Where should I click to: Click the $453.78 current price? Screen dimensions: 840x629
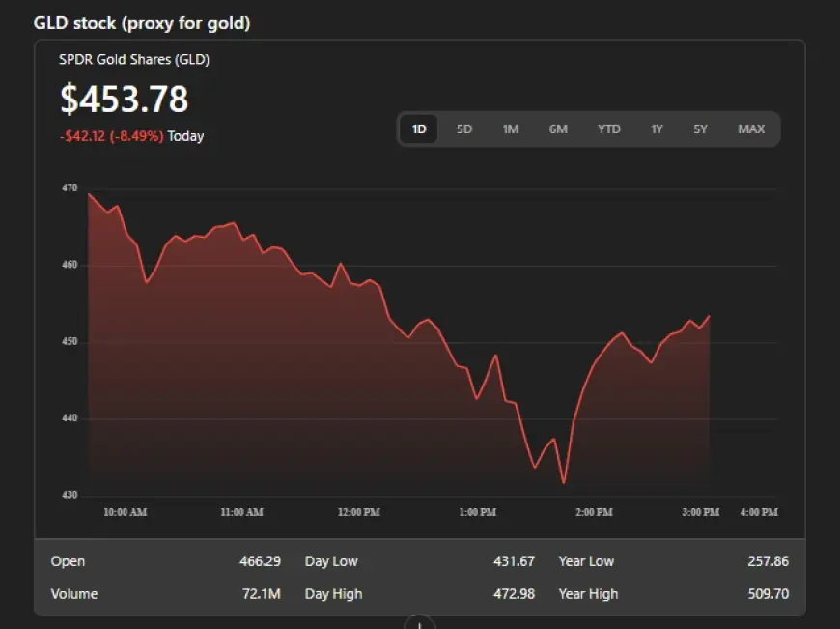[125, 100]
